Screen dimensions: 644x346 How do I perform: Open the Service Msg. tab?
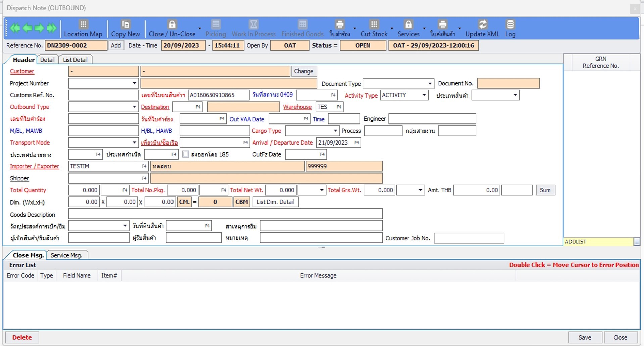(x=67, y=255)
